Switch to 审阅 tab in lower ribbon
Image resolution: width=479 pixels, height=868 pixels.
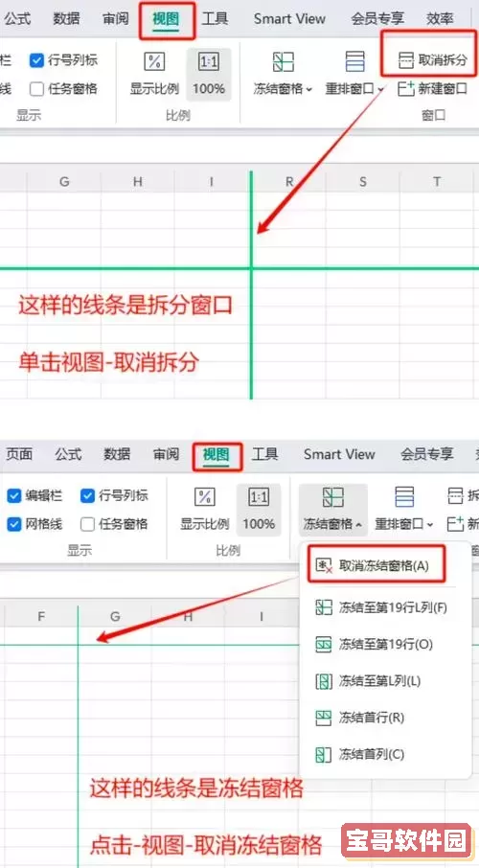point(166,454)
